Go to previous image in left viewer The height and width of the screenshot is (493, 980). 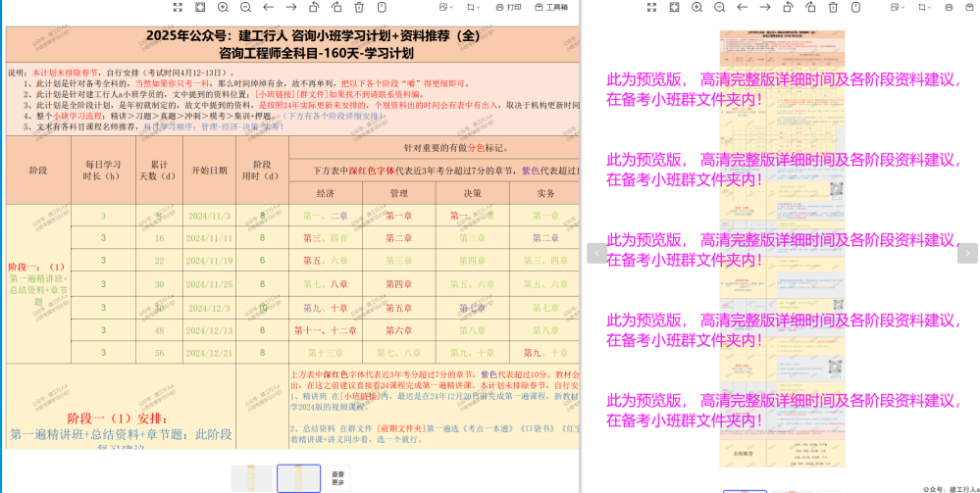click(x=268, y=7)
